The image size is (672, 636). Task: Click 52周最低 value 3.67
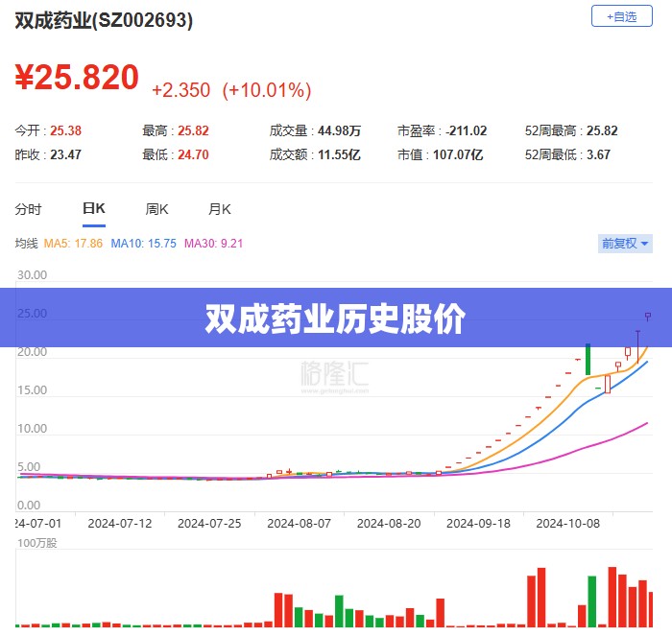pyautogui.click(x=598, y=154)
